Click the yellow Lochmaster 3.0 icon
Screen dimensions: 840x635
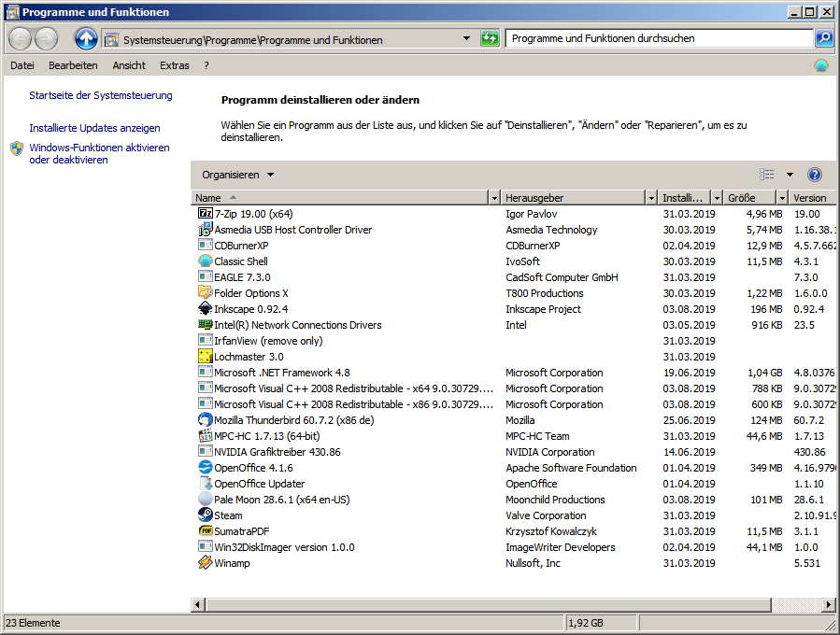pos(206,356)
